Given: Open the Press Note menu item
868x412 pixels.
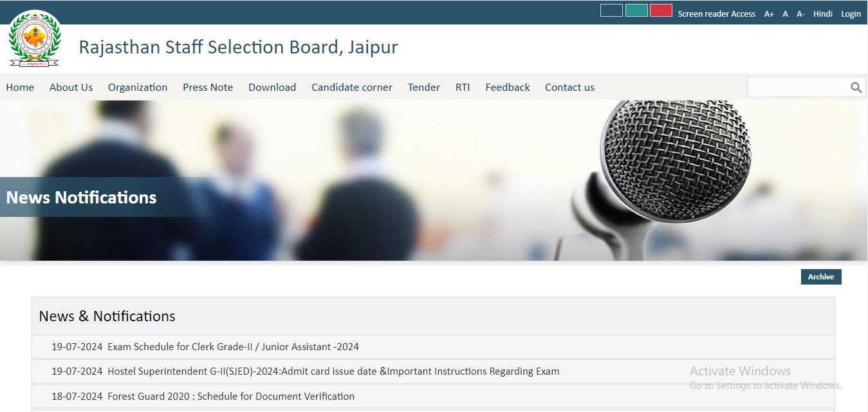Looking at the screenshot, I should 208,88.
